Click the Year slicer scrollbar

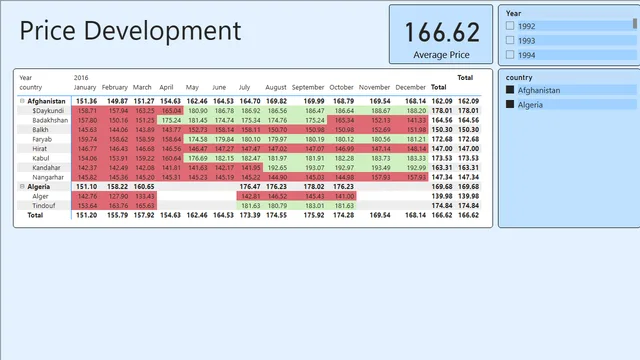pyautogui.click(x=635, y=23)
